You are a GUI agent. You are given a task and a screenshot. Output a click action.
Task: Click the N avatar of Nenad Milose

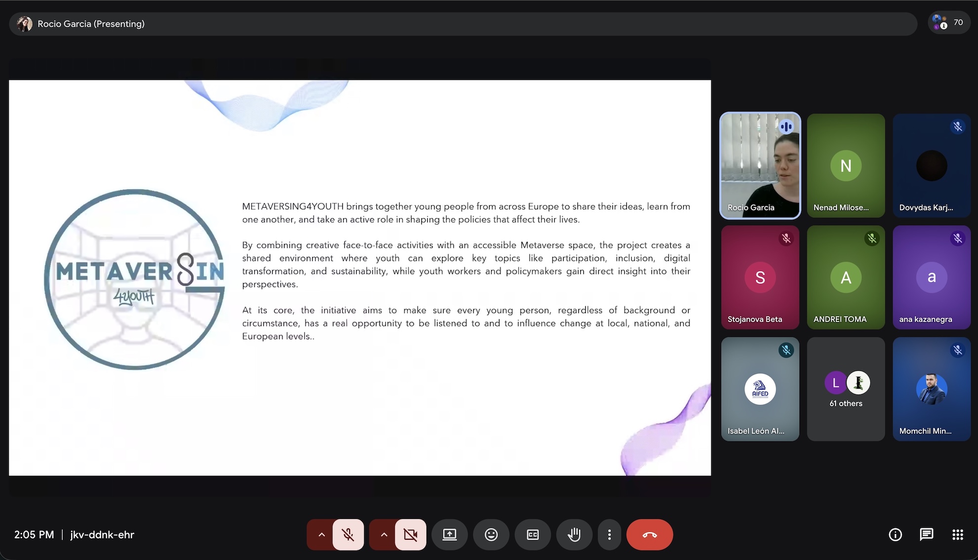click(846, 165)
